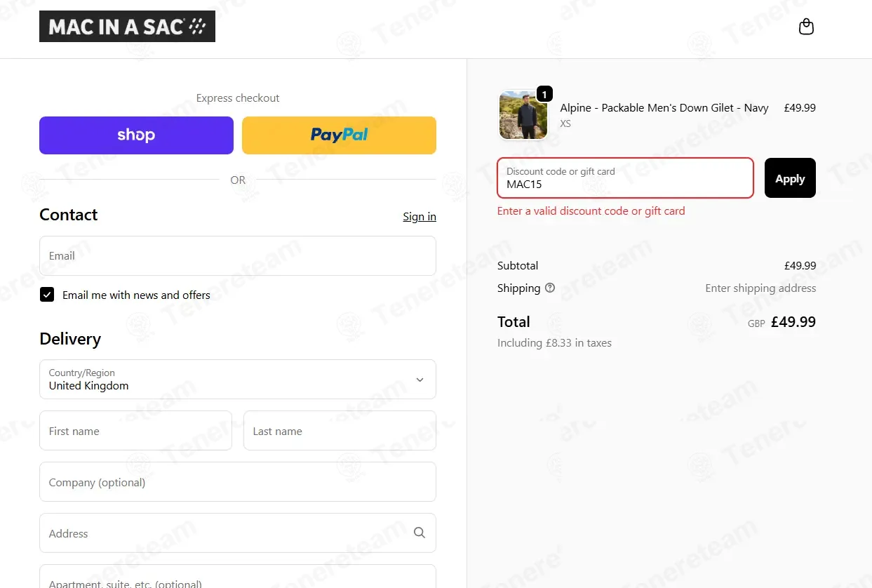Click the Enter shipping address text
Viewport: 872px width, 588px height.
[760, 288]
